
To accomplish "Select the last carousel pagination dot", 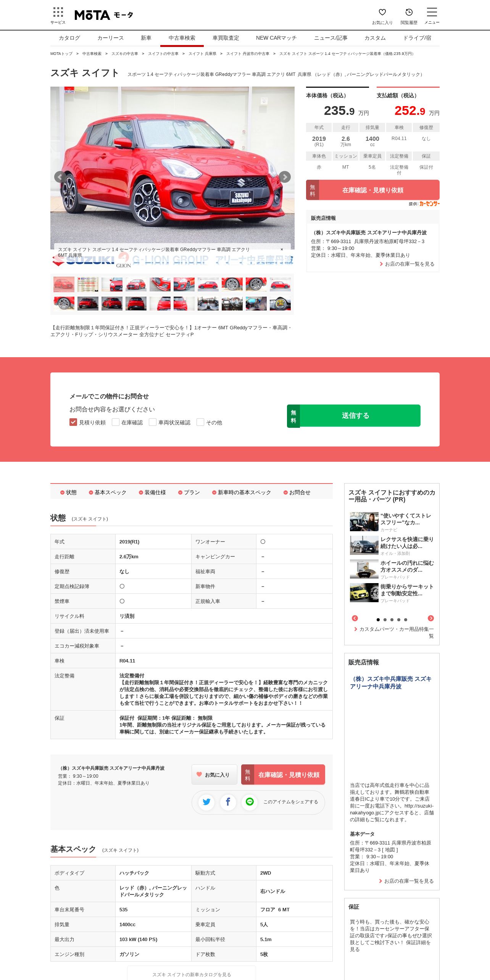I will (406, 620).
